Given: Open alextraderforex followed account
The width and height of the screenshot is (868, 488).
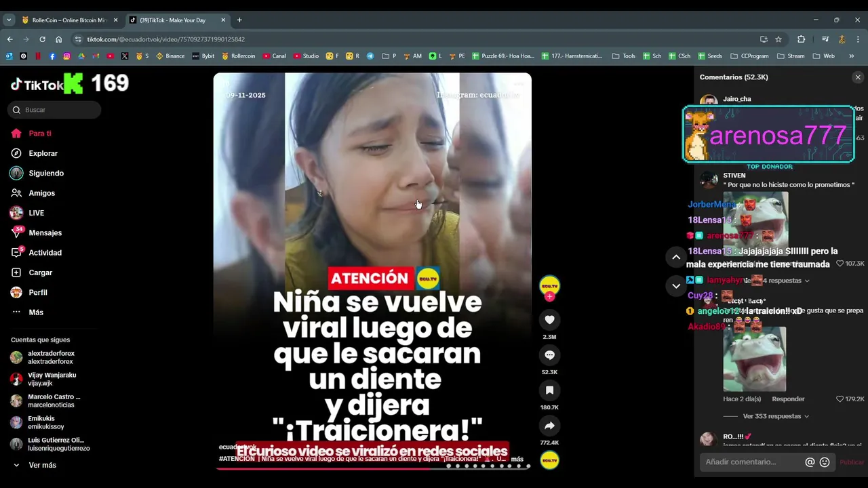Looking at the screenshot, I should coord(51,357).
